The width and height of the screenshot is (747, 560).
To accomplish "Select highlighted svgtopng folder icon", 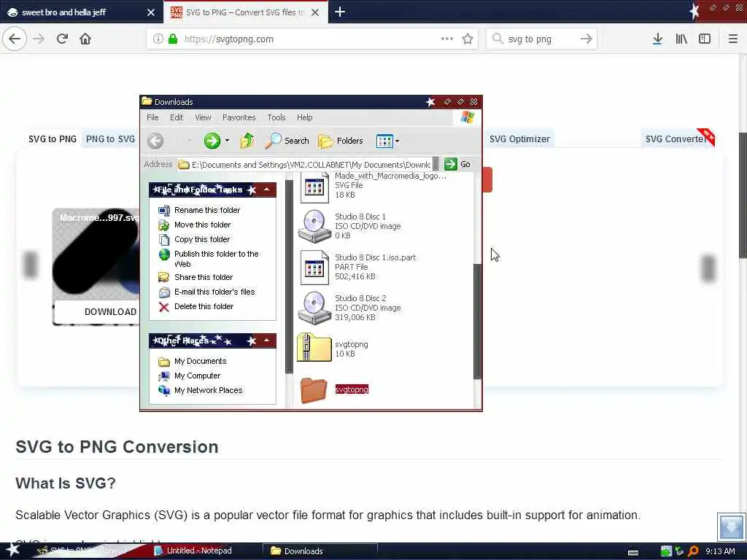I will pos(314,390).
